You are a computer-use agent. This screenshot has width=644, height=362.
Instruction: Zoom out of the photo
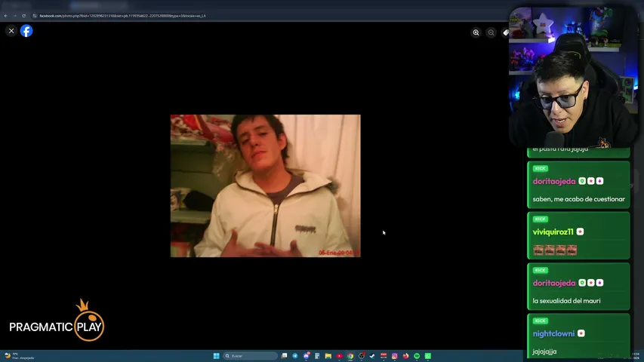coord(491,32)
